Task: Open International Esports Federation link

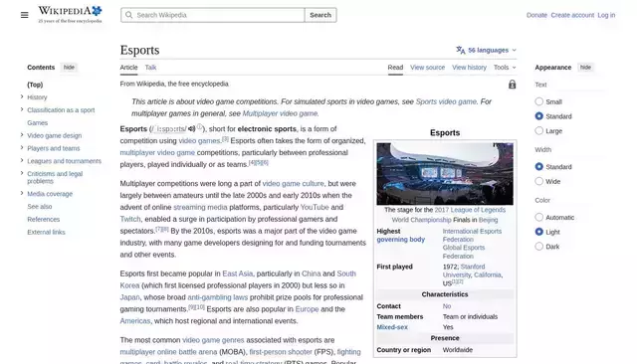Action: tap(472, 236)
